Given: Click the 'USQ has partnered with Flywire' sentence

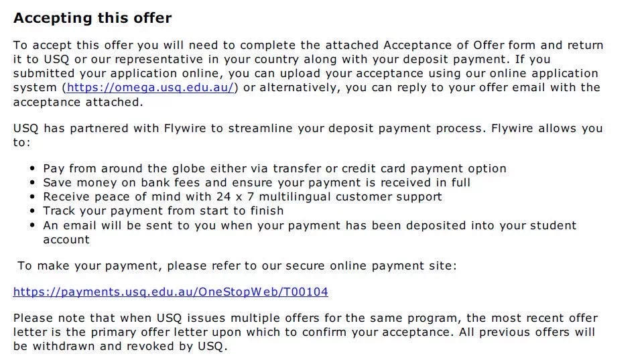Looking at the screenshot, I should [x=308, y=135].
